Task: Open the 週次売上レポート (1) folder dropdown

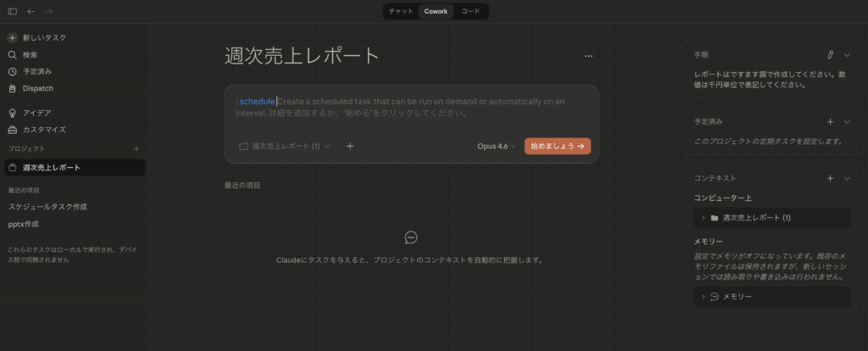Action: [x=285, y=146]
